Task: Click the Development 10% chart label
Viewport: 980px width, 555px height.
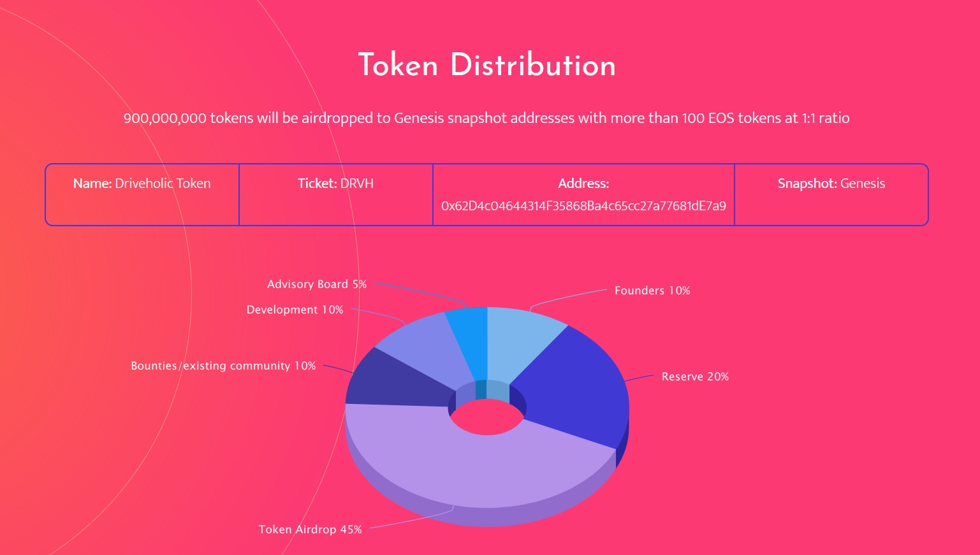Action: (x=295, y=310)
